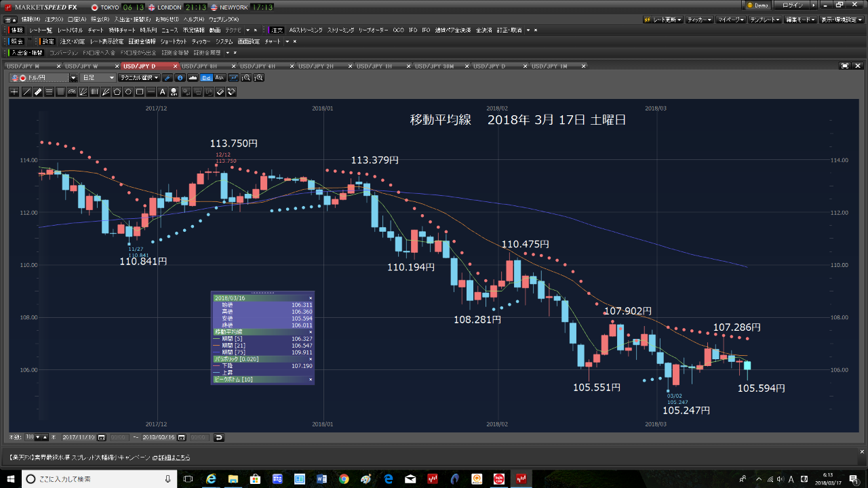Select the text annotation tool (A)
This screenshot has height=488, width=868.
162,91
